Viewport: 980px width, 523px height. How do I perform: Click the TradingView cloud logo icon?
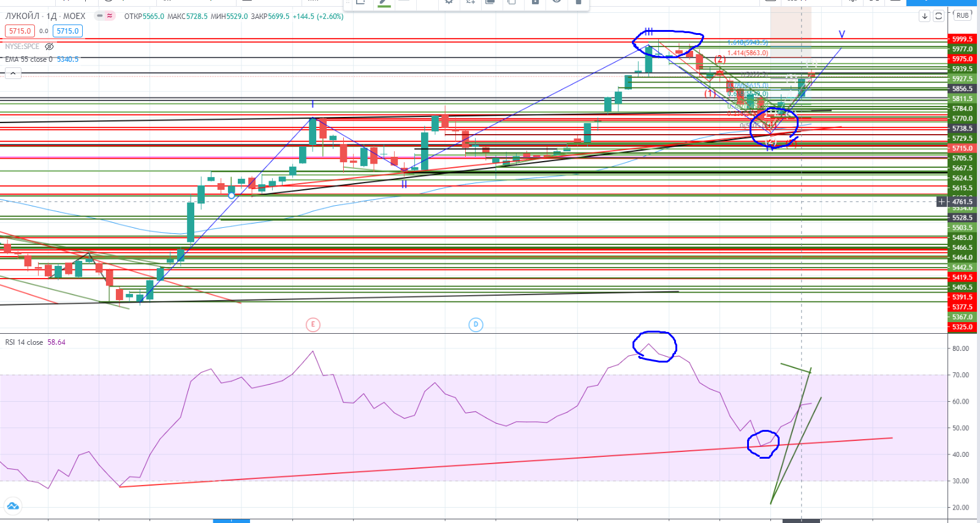tap(13, 506)
